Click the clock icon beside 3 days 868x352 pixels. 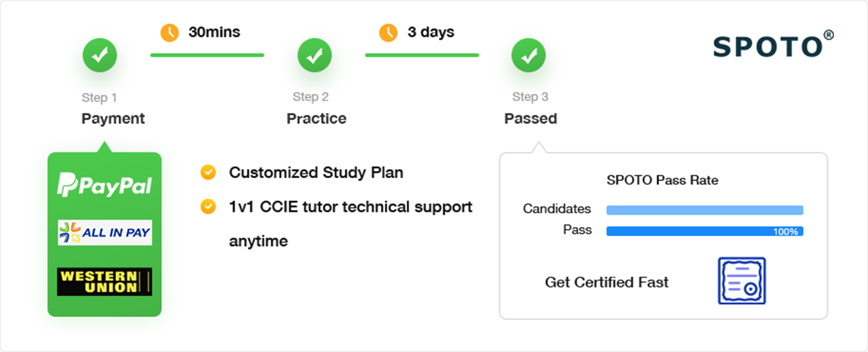388,32
